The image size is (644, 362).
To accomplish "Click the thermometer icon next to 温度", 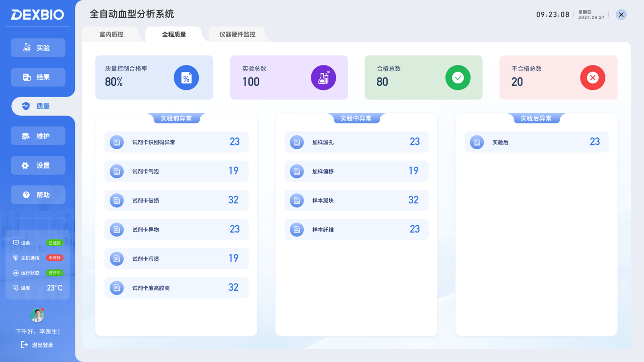I will click(15, 287).
